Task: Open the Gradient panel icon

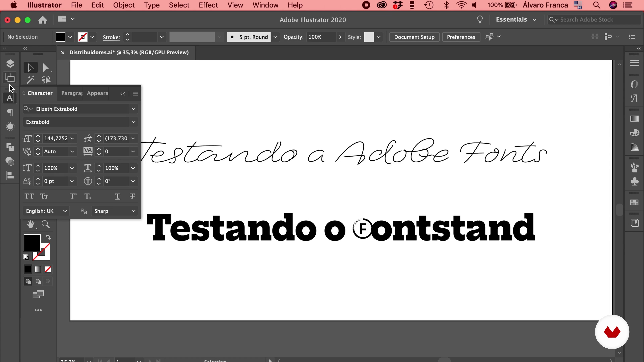Action: click(x=634, y=119)
